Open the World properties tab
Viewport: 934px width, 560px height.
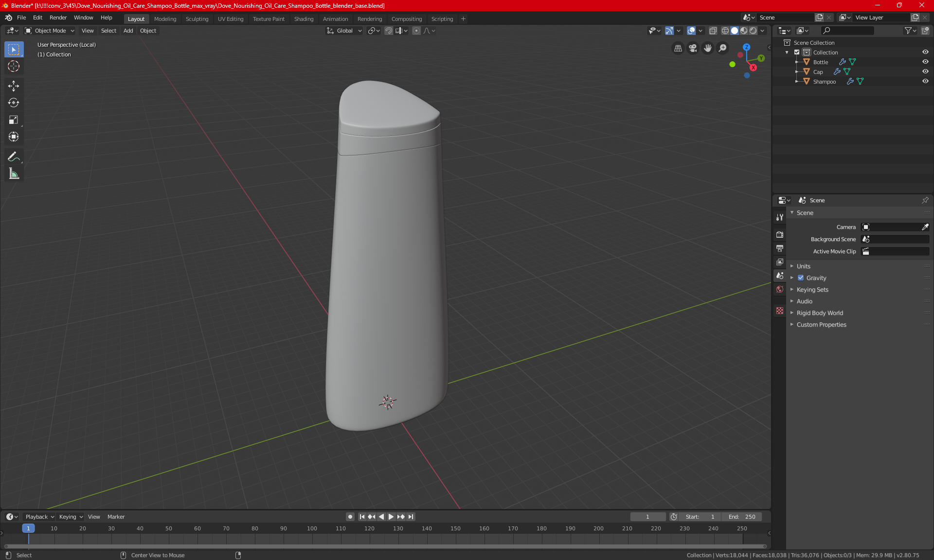[x=780, y=289]
